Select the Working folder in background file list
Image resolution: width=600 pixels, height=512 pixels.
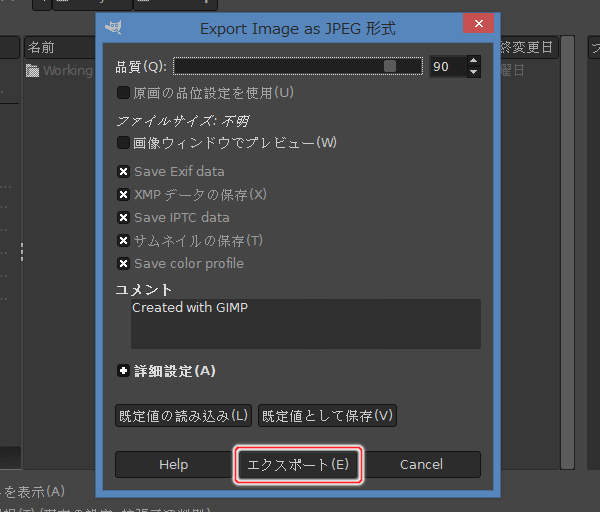(60, 71)
